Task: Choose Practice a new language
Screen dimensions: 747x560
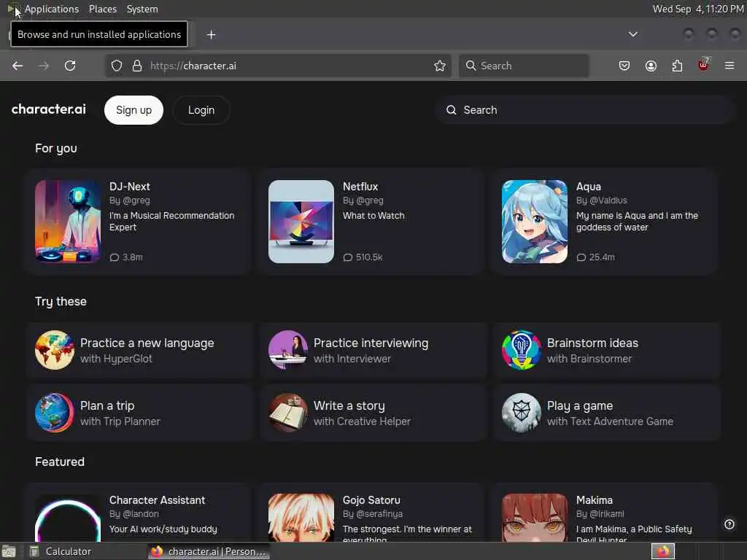Action: coord(139,351)
